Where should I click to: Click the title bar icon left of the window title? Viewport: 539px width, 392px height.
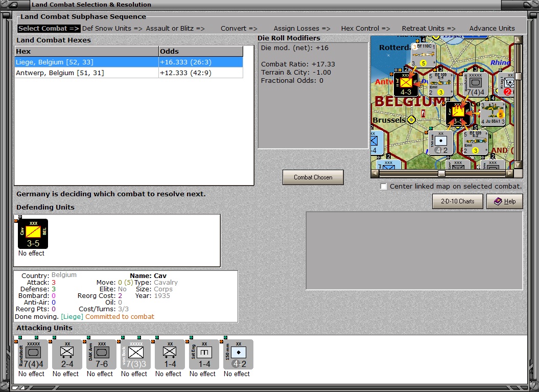tap(14, 5)
